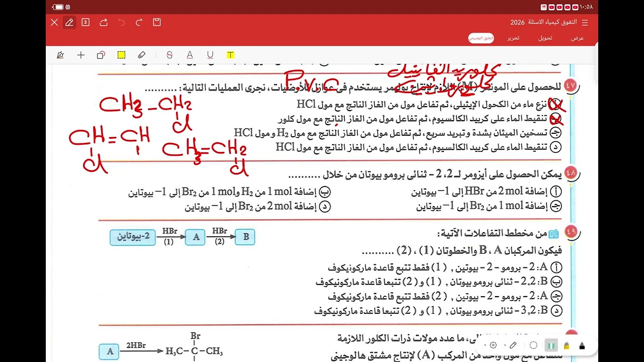Image resolution: width=644 pixels, height=362 pixels.
Task: Click box A near the 2HBr arrow
Action: [109, 351]
